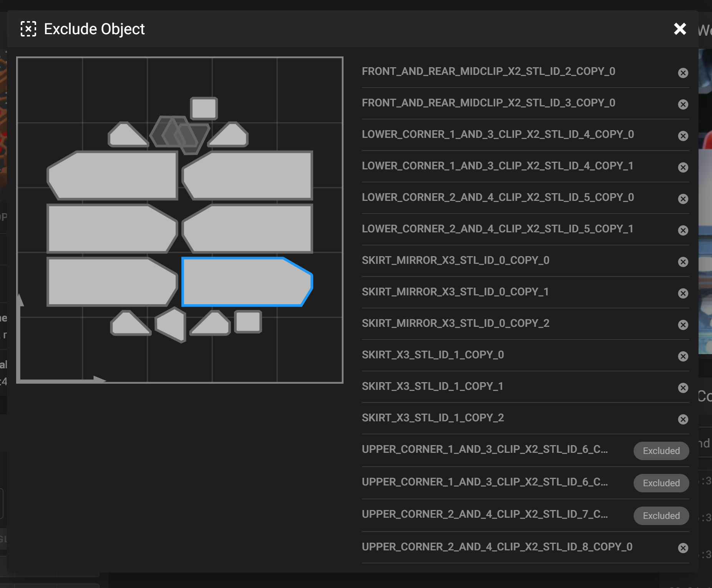Select the small square object at bottom of map
The image size is (712, 588).
tap(248, 322)
